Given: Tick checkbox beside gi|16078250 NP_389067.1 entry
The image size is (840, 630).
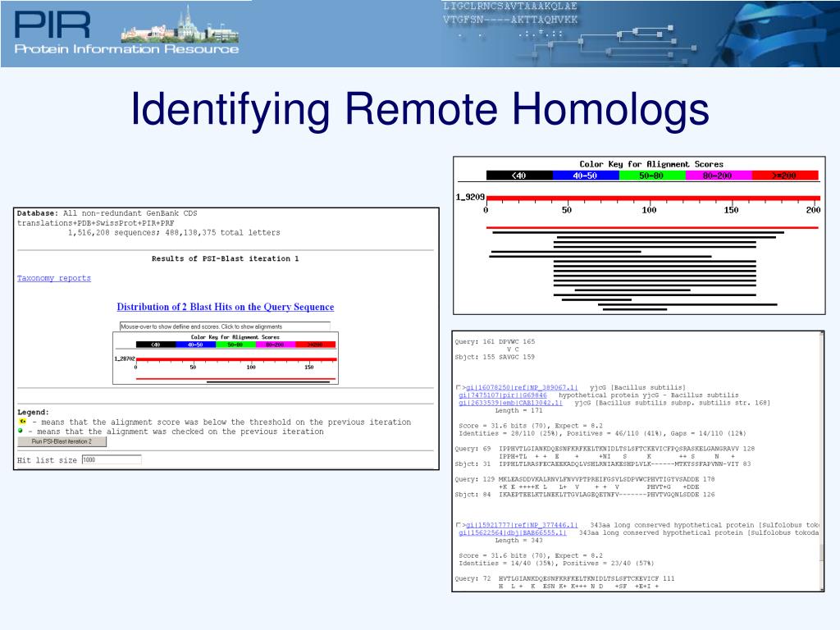Looking at the screenshot, I should tap(458, 387).
